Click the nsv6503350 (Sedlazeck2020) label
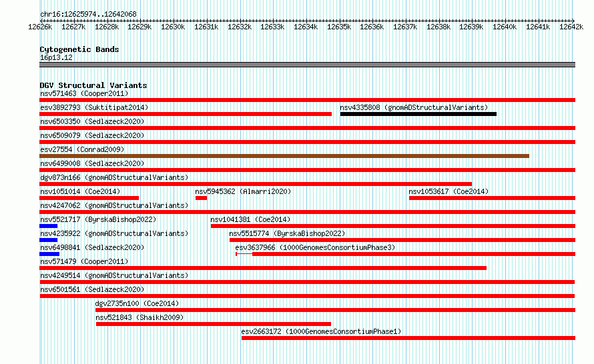Screen dimensions: 594x364 coord(92,121)
